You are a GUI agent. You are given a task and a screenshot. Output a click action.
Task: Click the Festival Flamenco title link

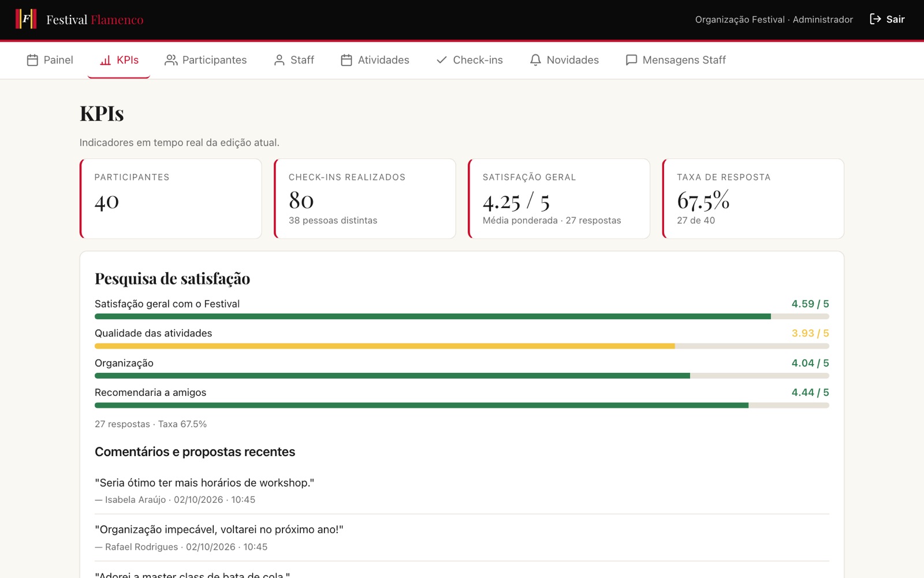pyautogui.click(x=95, y=20)
